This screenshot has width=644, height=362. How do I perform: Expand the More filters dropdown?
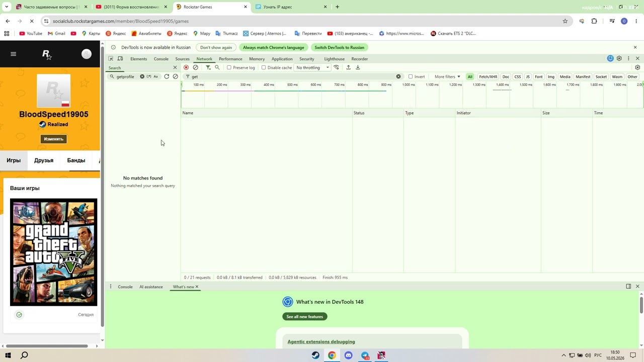tap(447, 76)
